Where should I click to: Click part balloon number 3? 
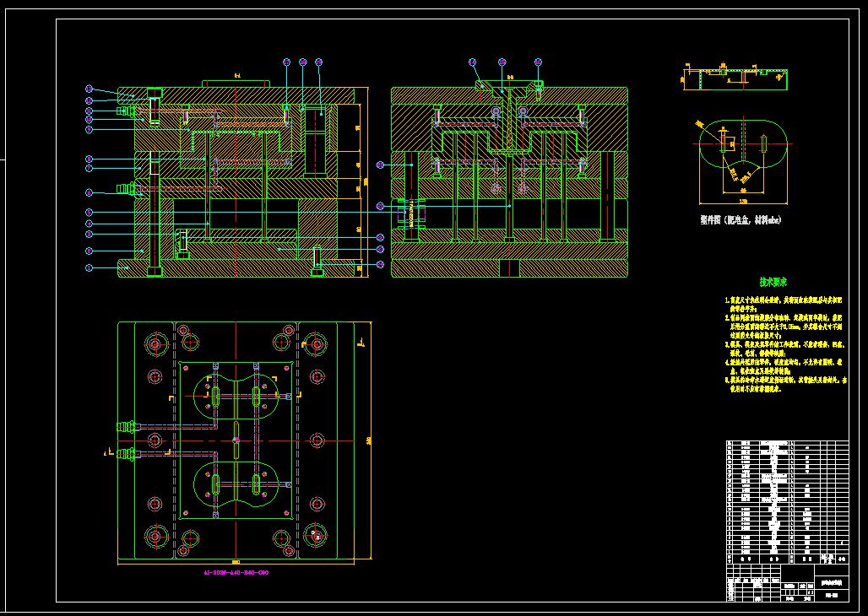coord(89,235)
